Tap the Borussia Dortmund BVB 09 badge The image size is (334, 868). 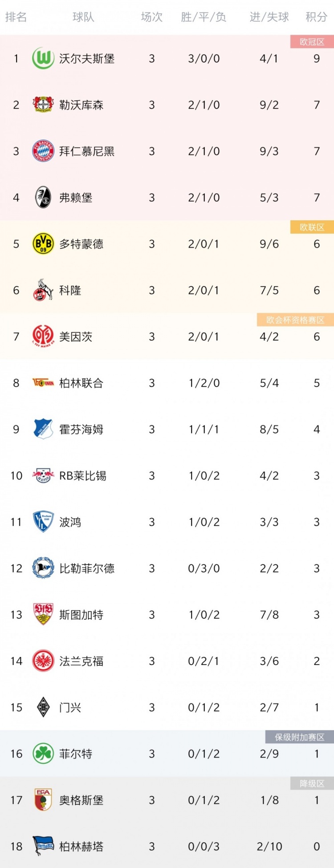coord(43,243)
